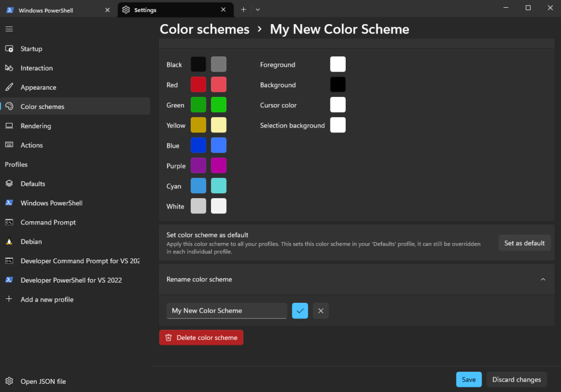The image size is (561, 392).
Task: Select the Command Prompt profile
Action: 48,222
